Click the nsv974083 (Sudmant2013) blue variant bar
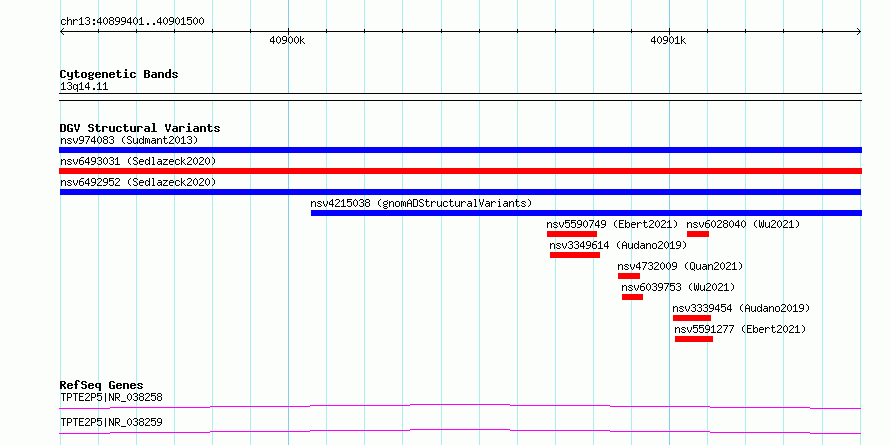Viewport: 890px width, 445px height. tap(460, 150)
